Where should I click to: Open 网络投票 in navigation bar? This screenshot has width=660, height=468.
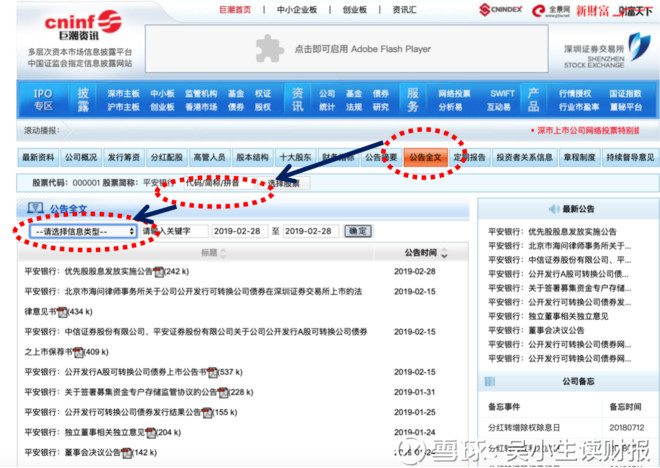tap(454, 93)
